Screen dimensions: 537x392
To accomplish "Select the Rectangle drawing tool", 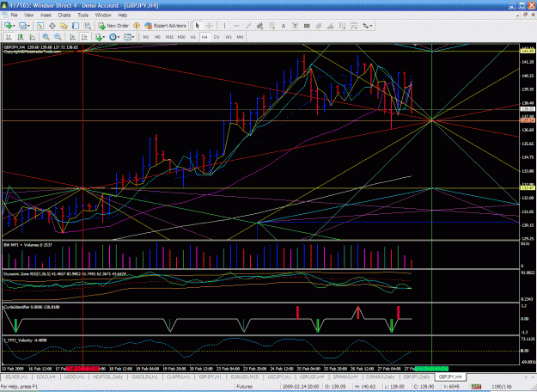I will pos(307,26).
